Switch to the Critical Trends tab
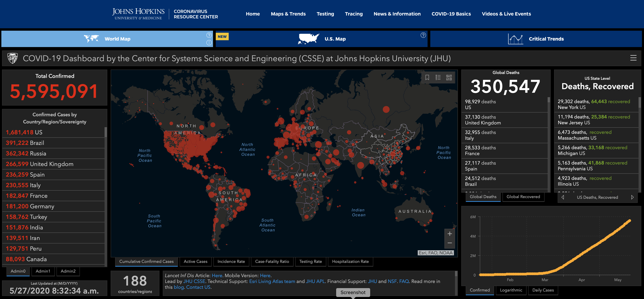Screen dimensions: 644x299 point(536,39)
